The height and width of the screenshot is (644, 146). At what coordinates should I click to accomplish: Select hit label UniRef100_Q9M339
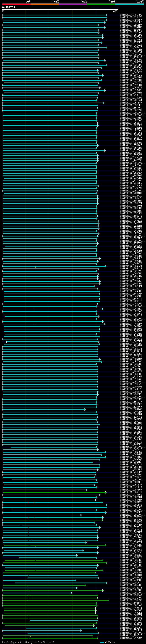click(131, 52)
